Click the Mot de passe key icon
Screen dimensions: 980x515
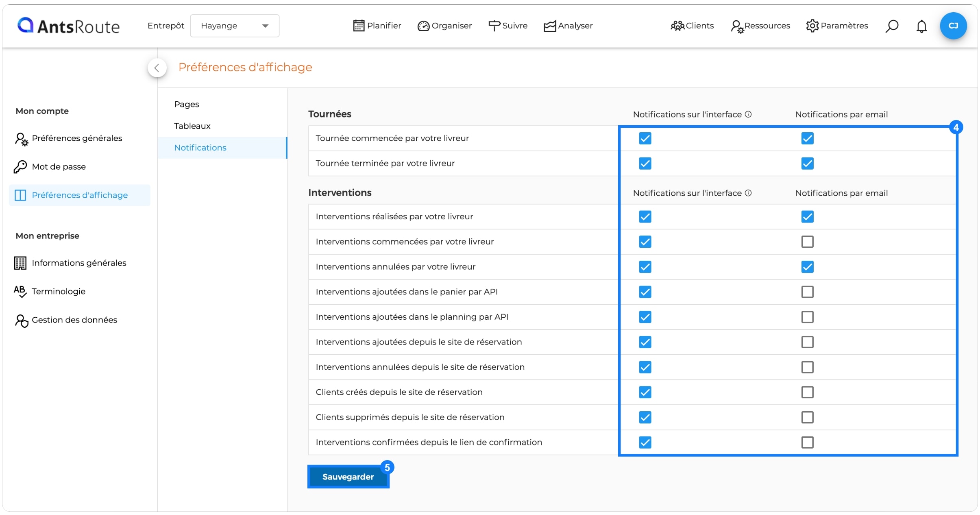click(20, 167)
